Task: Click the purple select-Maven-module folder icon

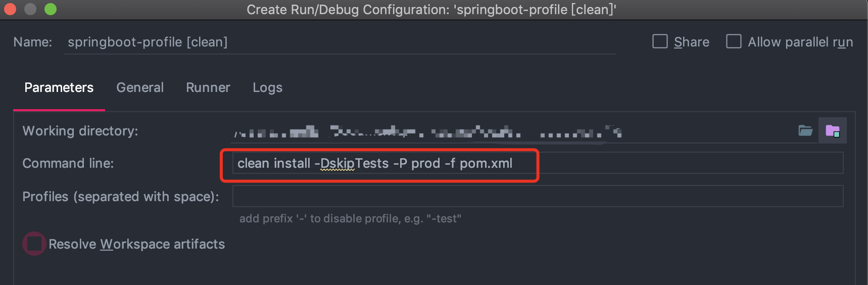Action: 832,131
